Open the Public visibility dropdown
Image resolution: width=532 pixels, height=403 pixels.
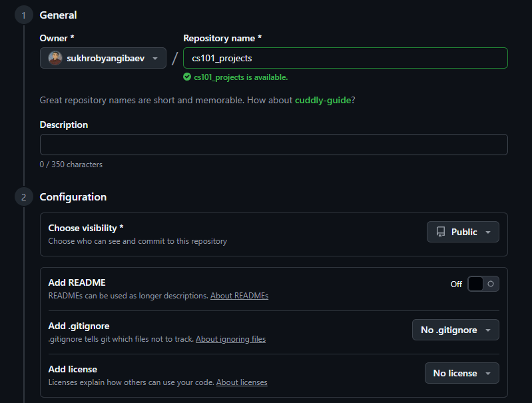tap(463, 232)
